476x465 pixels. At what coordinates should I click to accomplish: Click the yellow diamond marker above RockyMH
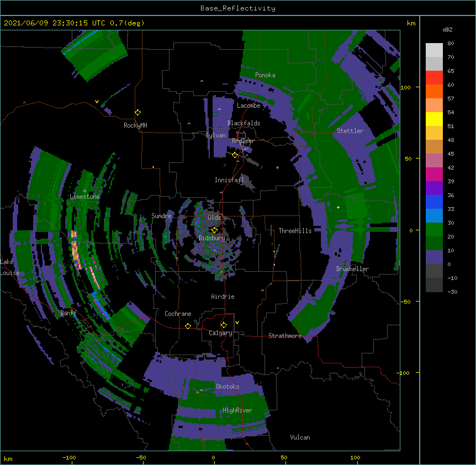tap(138, 113)
